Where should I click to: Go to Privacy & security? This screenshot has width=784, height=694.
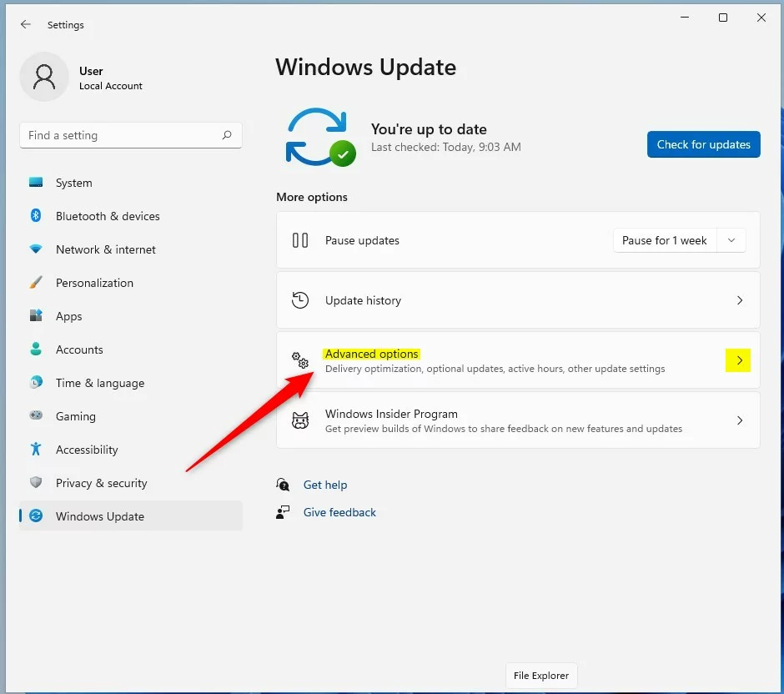click(131, 483)
